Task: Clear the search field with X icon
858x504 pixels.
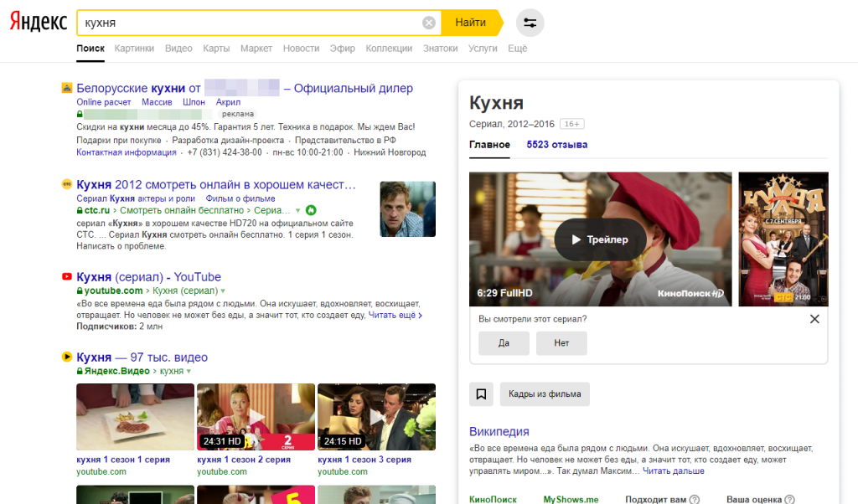Action: pyautogui.click(x=429, y=23)
